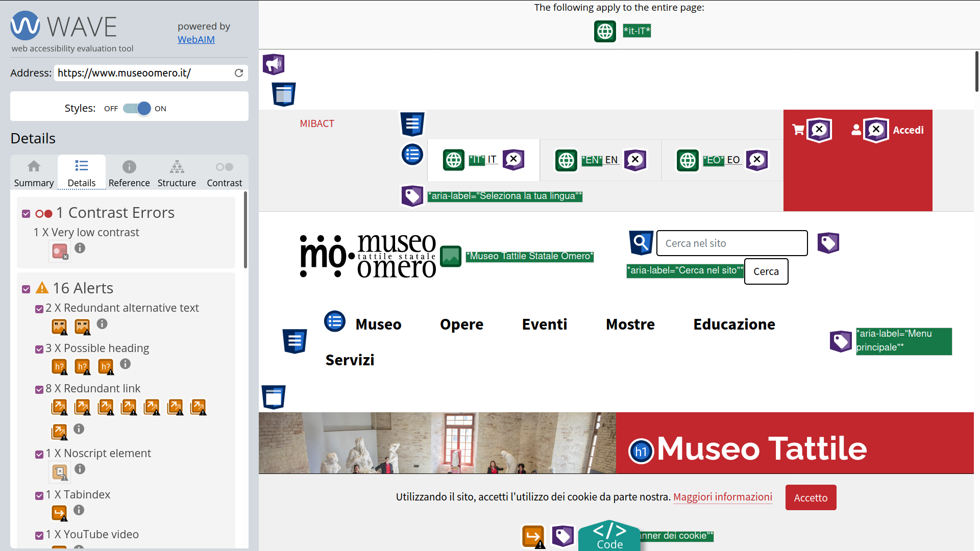Screen dimensions: 980x551
Task: Click the page language globe icon at top
Action: point(605,31)
